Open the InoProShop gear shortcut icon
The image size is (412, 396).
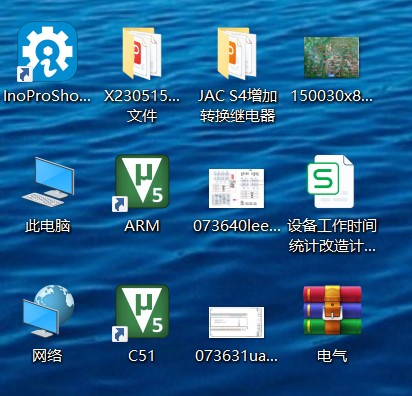coord(47,52)
